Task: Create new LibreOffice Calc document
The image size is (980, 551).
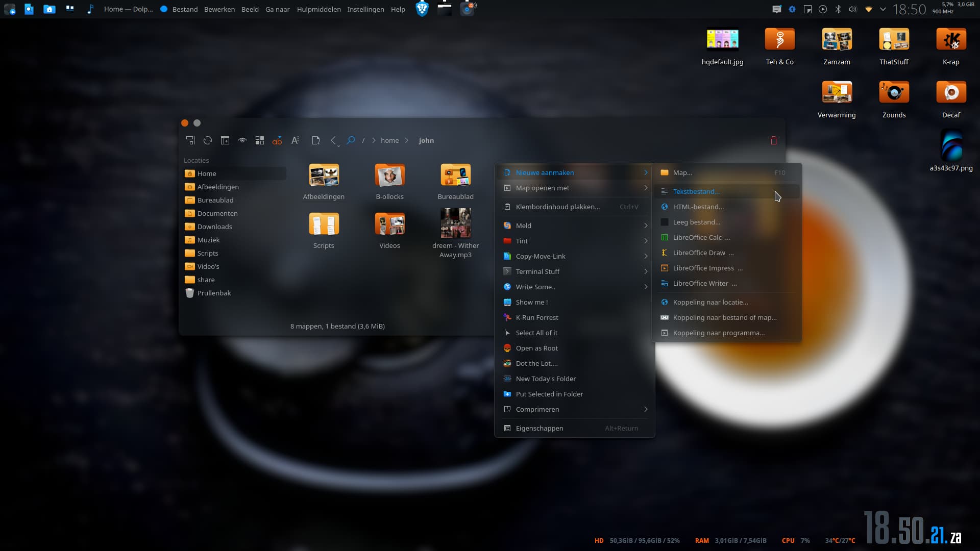Action: click(x=727, y=237)
